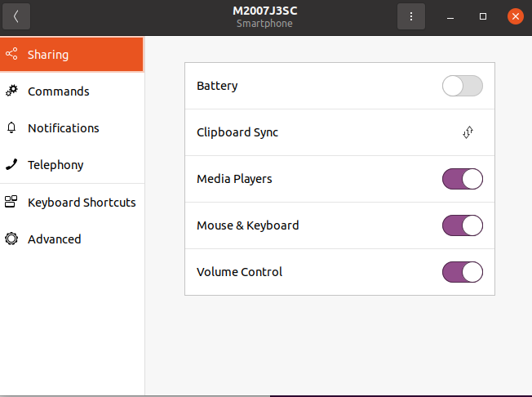Switch to the Notifications section
532x397 pixels.
(x=64, y=128)
